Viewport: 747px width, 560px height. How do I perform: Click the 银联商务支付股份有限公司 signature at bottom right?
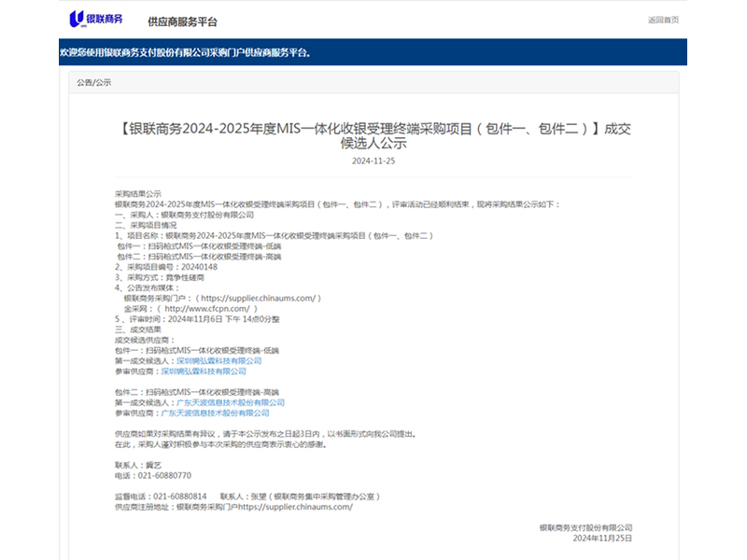click(585, 528)
